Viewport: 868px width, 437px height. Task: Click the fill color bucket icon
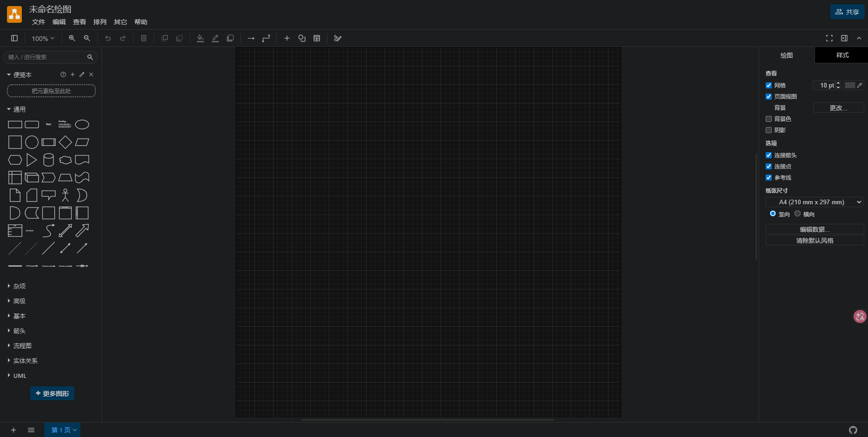[x=200, y=38]
